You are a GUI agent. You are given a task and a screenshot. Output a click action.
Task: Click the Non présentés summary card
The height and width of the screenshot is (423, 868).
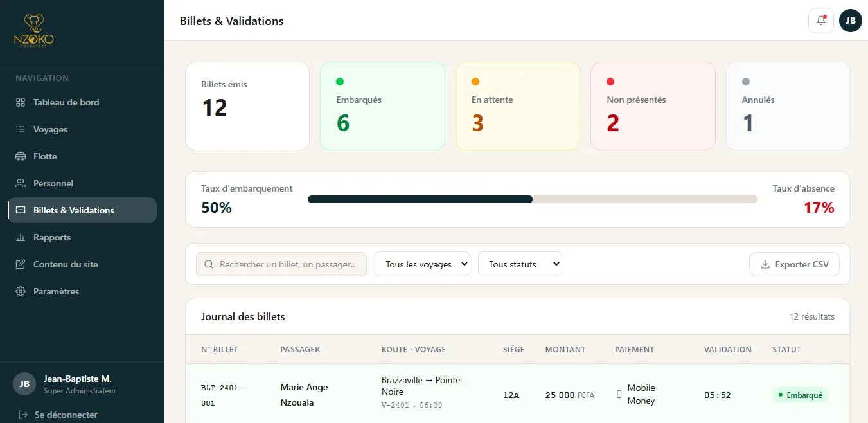(x=653, y=106)
